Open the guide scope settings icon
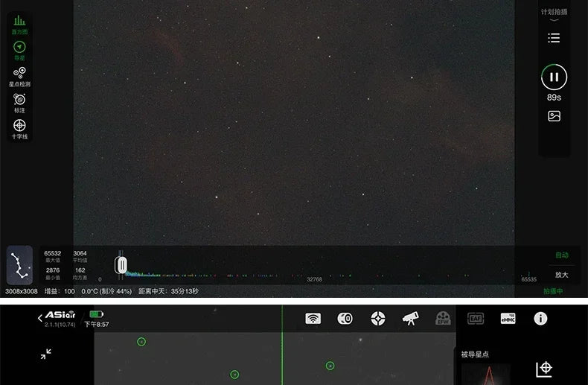The width and height of the screenshot is (588, 385). tap(378, 319)
